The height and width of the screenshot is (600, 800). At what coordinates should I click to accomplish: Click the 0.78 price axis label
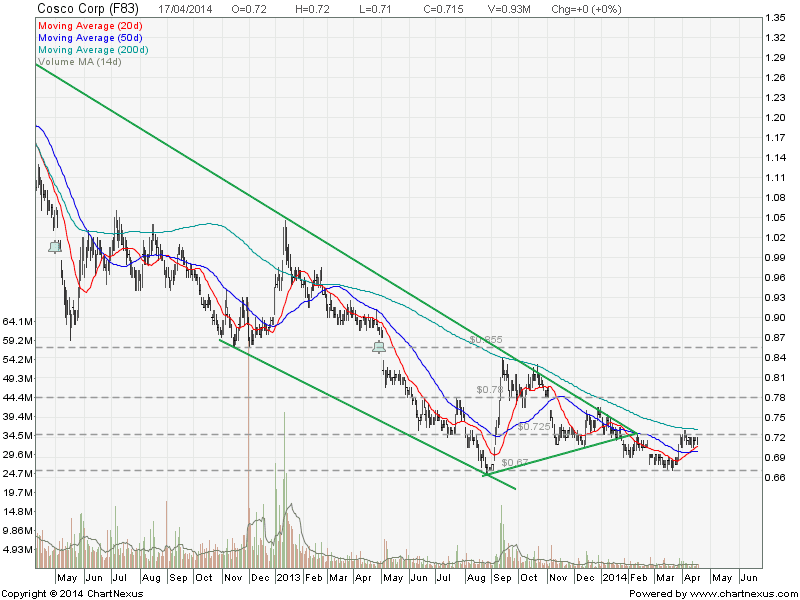[x=775, y=397]
